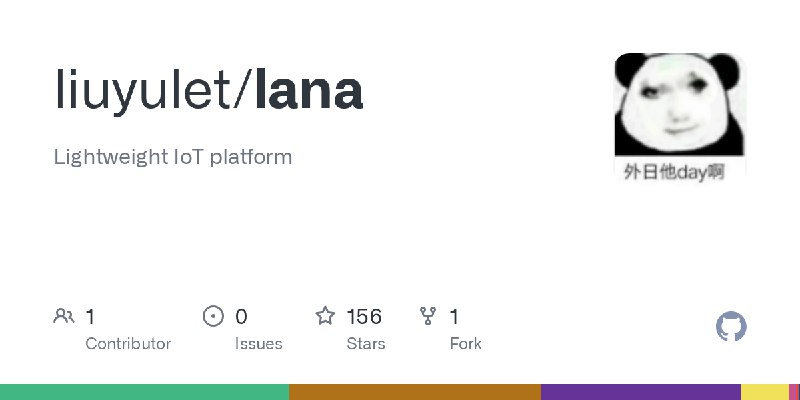
Task: Click the Stars label text
Action: point(366,344)
